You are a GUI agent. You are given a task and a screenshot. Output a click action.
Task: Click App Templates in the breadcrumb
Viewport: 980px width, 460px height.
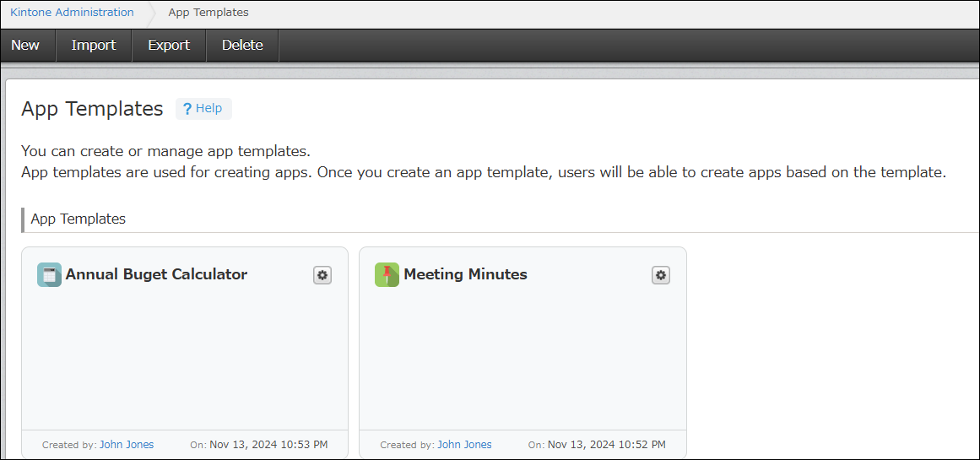click(x=208, y=13)
